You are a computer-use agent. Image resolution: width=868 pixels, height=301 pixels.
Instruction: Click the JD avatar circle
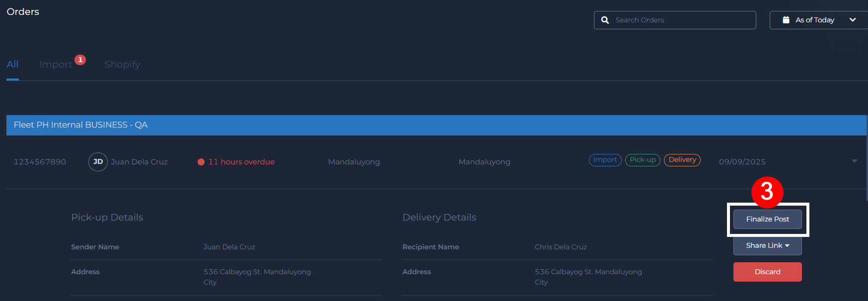click(x=98, y=162)
